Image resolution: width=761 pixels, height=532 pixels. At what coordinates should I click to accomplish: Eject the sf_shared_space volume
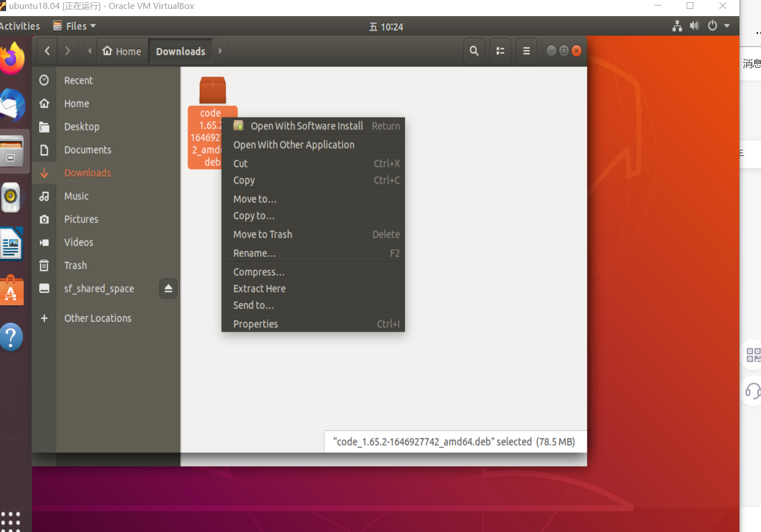(x=168, y=288)
